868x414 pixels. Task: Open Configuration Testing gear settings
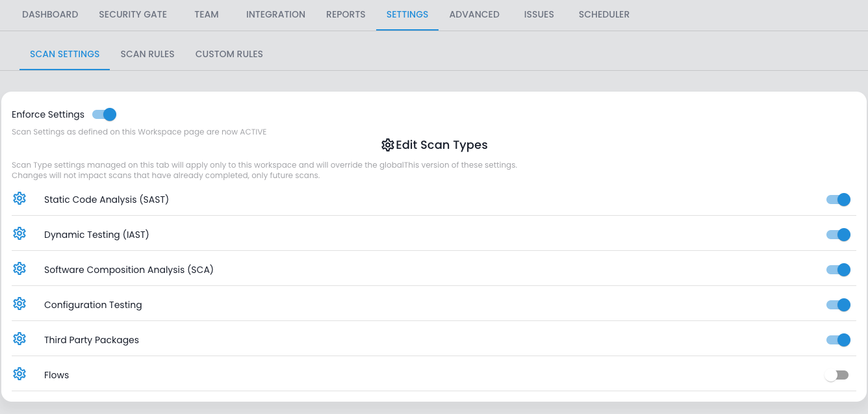tap(19, 304)
